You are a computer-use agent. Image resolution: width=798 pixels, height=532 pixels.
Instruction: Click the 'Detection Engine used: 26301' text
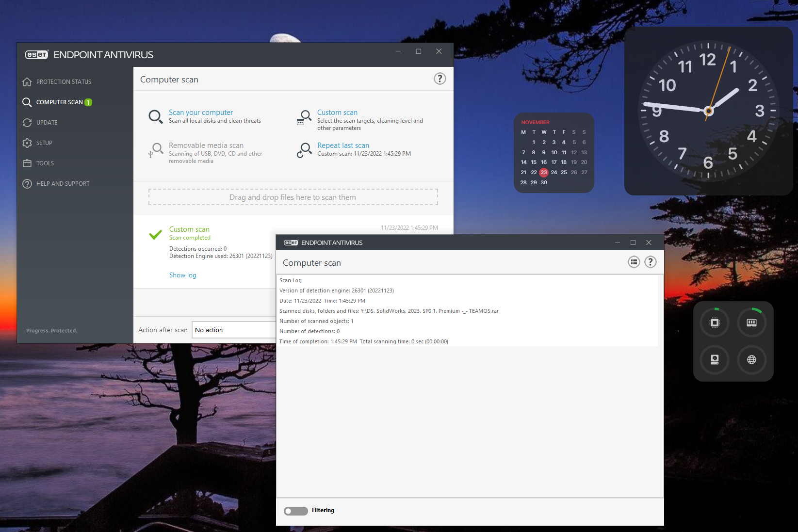point(221,256)
